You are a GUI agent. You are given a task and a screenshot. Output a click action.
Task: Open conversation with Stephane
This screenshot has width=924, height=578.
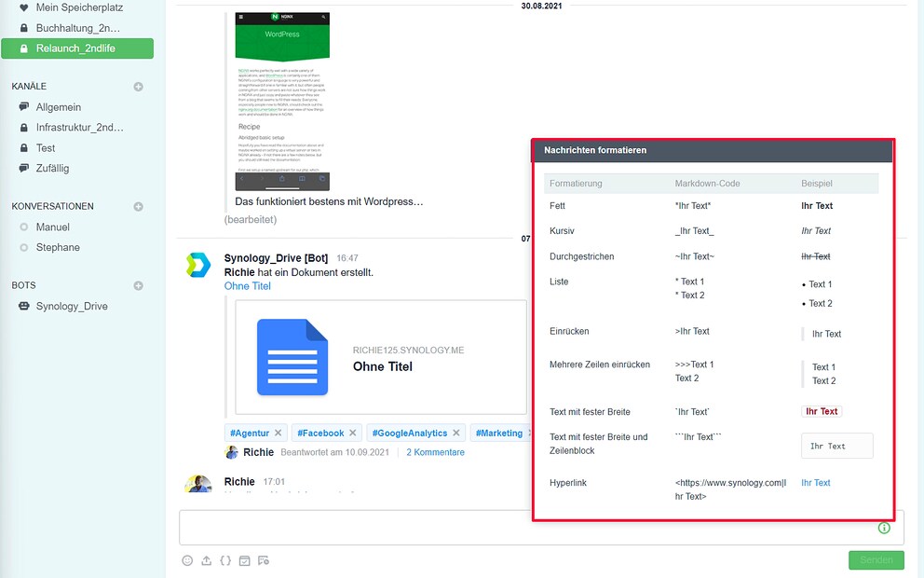click(x=58, y=247)
